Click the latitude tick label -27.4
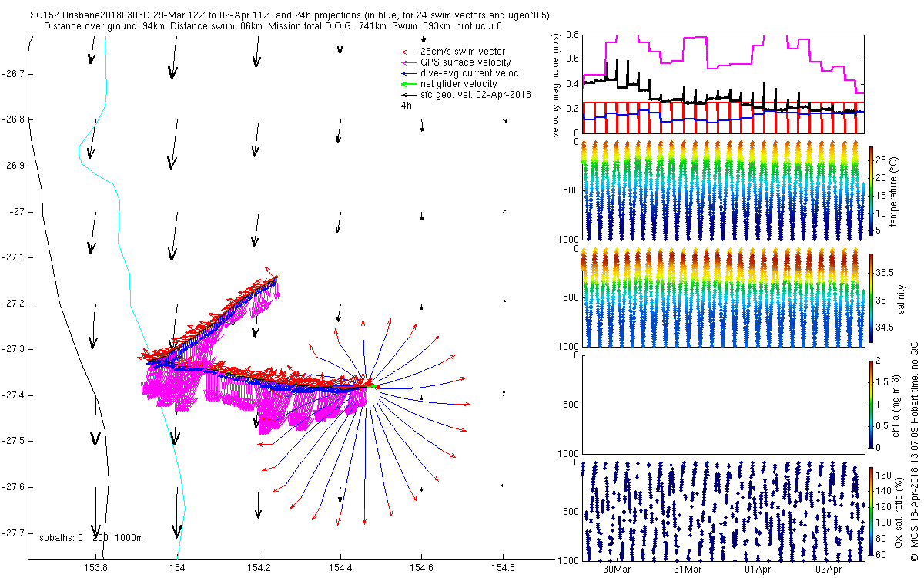Image resolution: width=924 pixels, height=578 pixels. pos(15,395)
